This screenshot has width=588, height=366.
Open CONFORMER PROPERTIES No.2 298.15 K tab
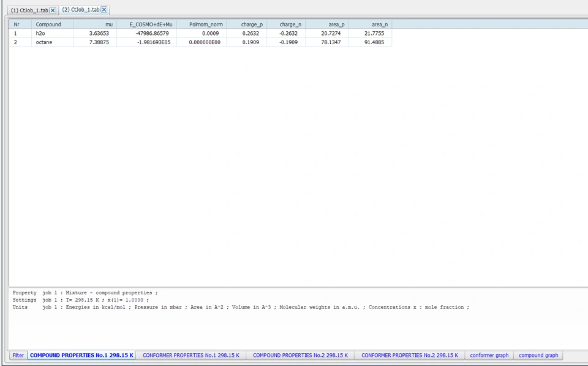pos(409,356)
